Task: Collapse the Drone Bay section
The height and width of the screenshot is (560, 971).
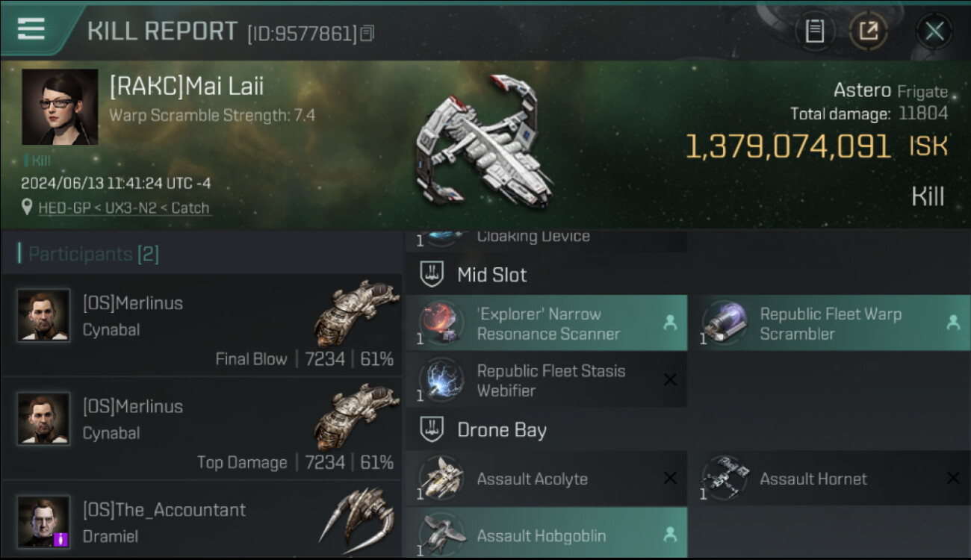Action: 500,430
